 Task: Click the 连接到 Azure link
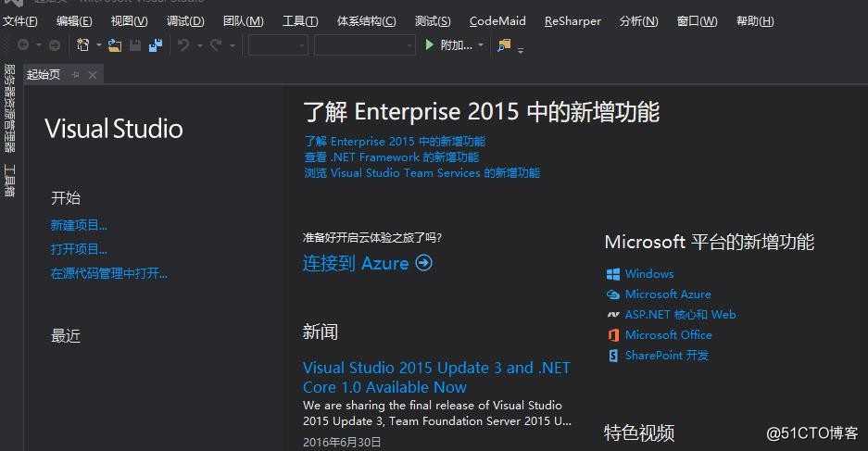pos(356,263)
